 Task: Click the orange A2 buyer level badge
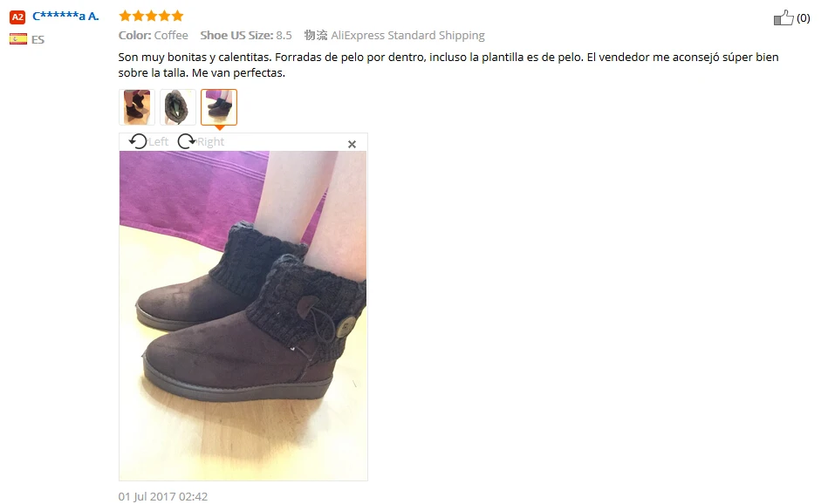pyautogui.click(x=17, y=17)
